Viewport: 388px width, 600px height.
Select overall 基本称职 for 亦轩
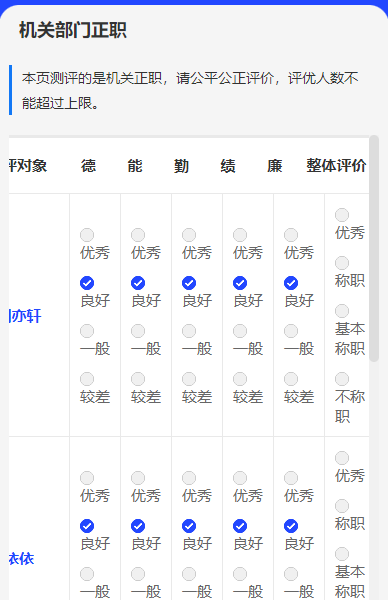coord(342,311)
